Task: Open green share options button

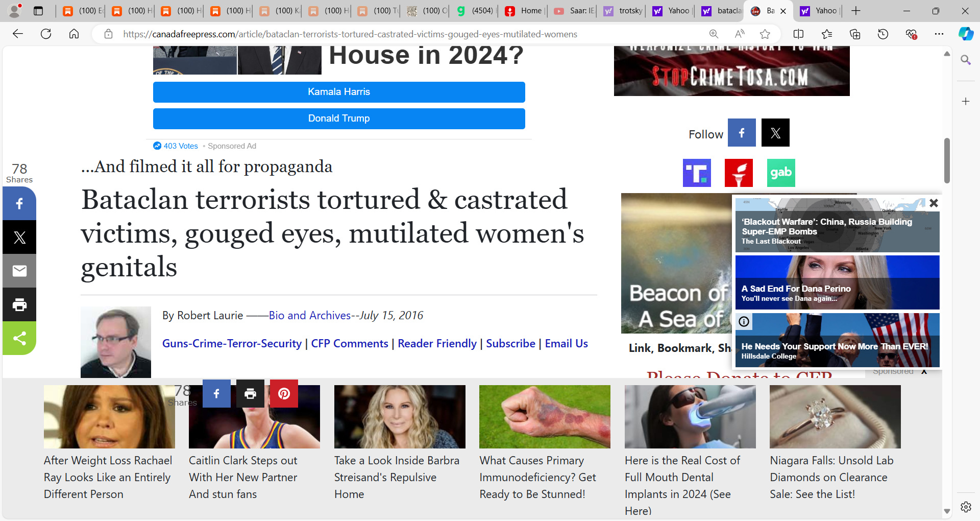Action: click(x=19, y=338)
